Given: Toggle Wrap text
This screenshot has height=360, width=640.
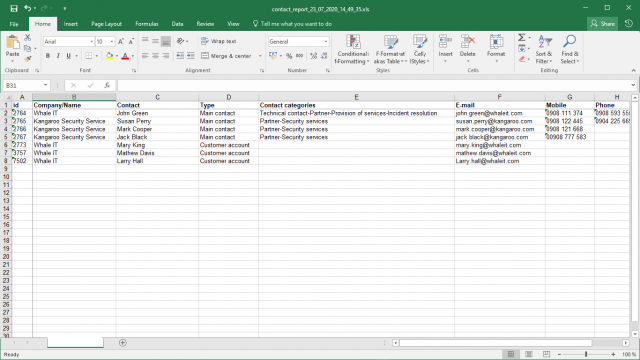Looking at the screenshot, I should click(219, 41).
